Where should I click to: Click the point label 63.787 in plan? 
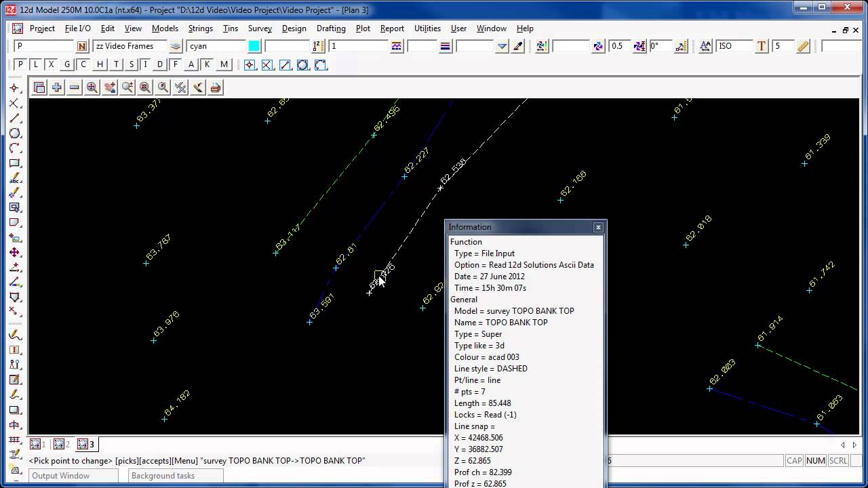pyautogui.click(x=158, y=248)
